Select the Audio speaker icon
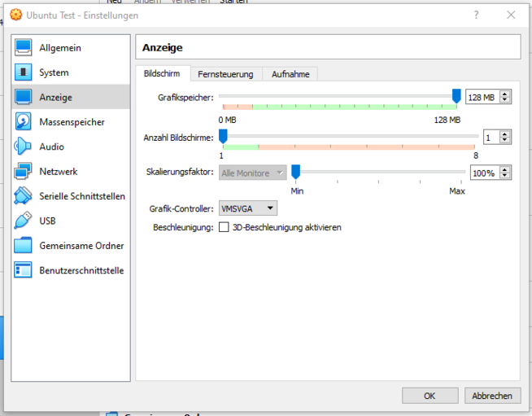 click(23, 147)
